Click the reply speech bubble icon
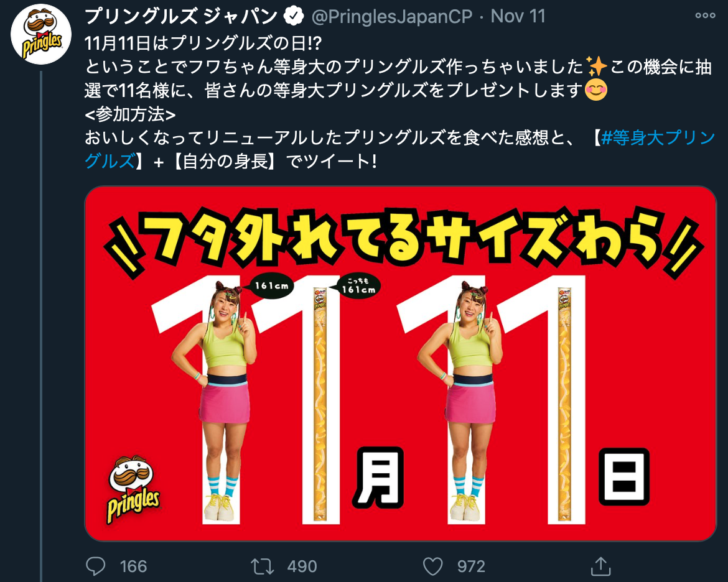 96,566
